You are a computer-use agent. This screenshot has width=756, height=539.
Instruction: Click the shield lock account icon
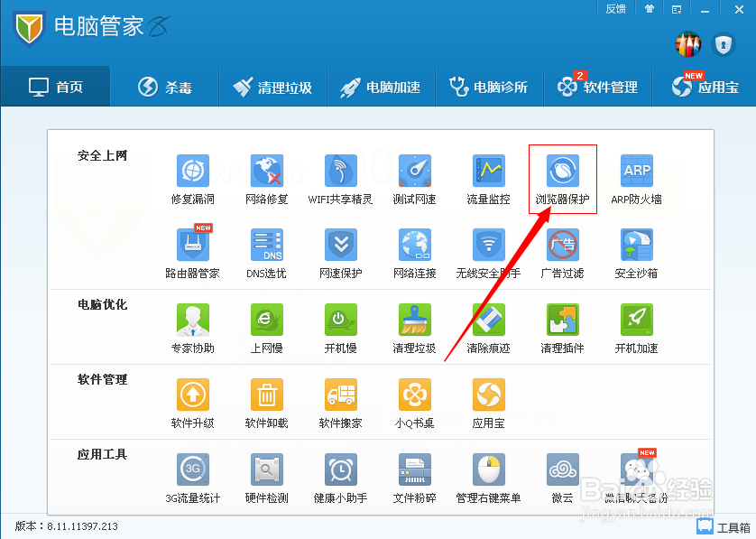click(x=723, y=44)
